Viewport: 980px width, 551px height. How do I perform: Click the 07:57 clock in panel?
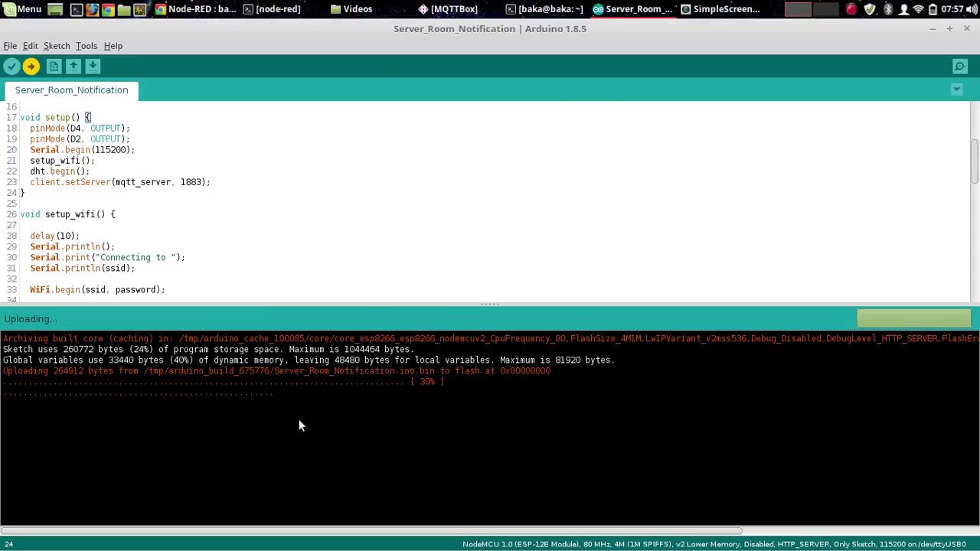pyautogui.click(x=952, y=9)
